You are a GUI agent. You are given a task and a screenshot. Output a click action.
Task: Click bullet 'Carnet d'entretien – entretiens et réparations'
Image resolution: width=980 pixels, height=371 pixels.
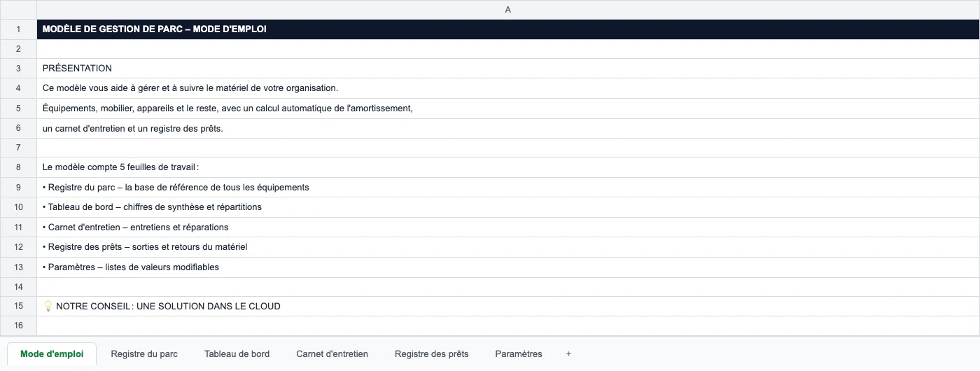[507, 227]
